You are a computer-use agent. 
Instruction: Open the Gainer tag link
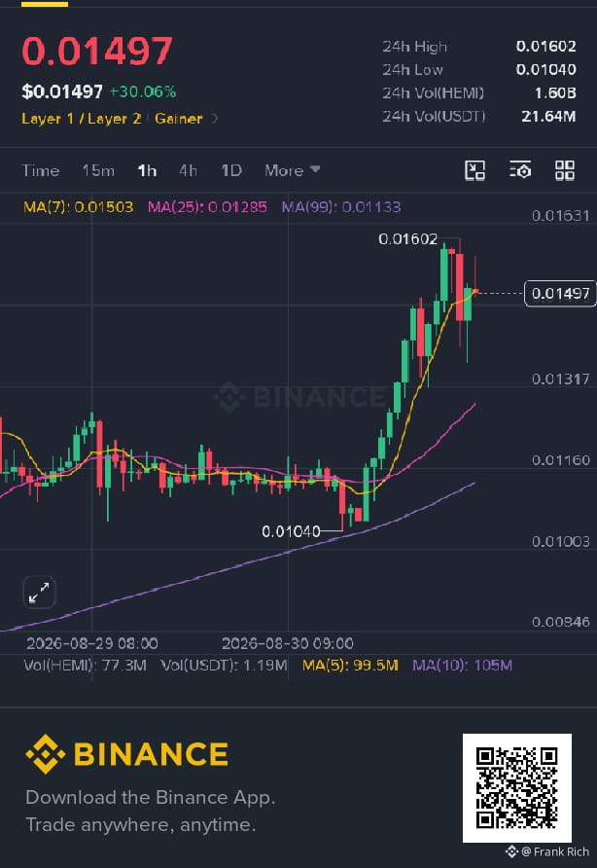pyautogui.click(x=179, y=119)
